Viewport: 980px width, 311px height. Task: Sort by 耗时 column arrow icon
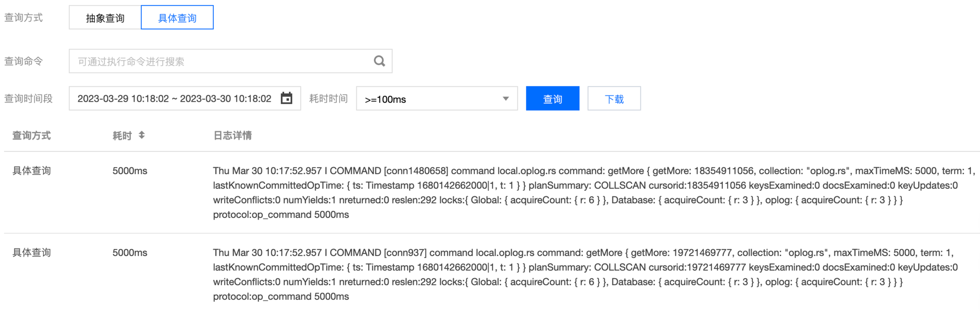click(141, 135)
